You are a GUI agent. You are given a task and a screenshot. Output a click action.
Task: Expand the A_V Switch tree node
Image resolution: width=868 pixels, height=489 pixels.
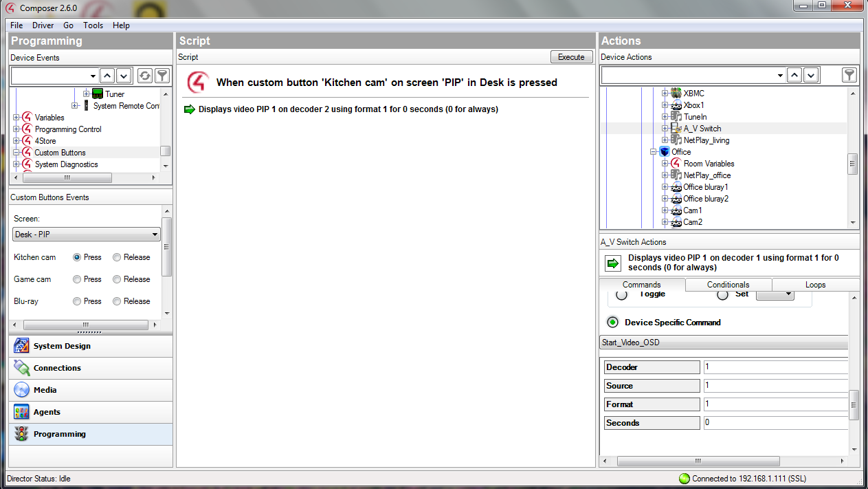[665, 129]
